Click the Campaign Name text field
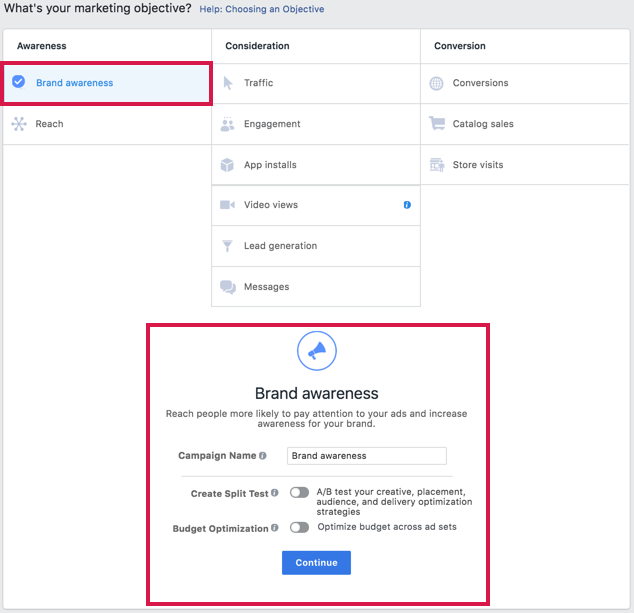This screenshot has width=634, height=613. pos(366,456)
